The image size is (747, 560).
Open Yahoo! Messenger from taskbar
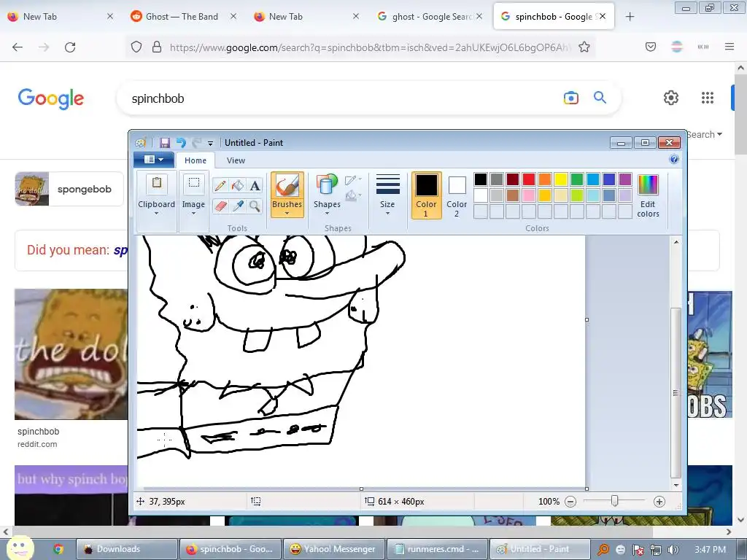click(333, 549)
